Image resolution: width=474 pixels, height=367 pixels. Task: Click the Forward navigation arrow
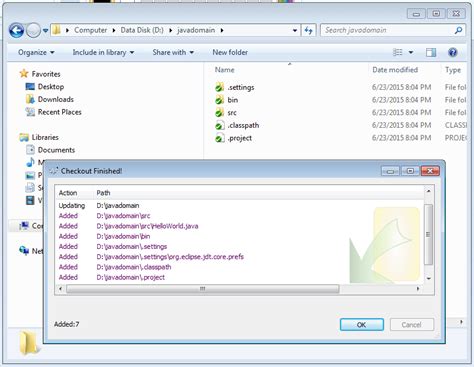coord(33,31)
